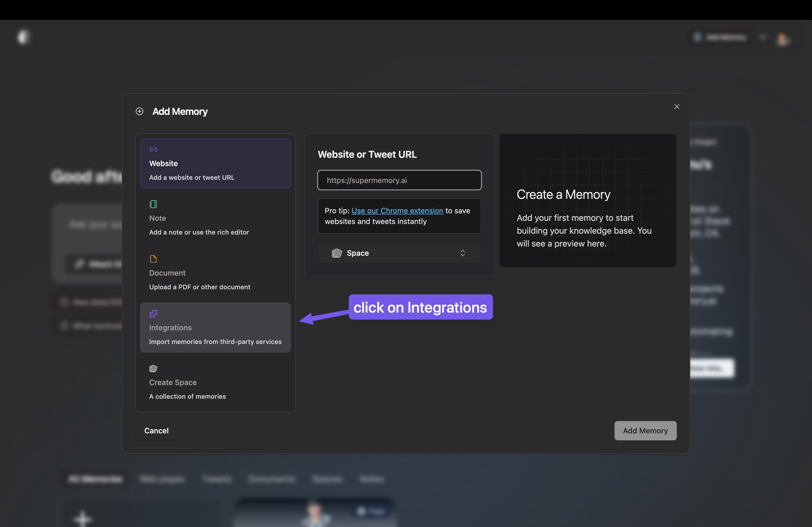Image resolution: width=812 pixels, height=527 pixels.
Task: Click the Space stack icon in the selector
Action: click(x=337, y=253)
